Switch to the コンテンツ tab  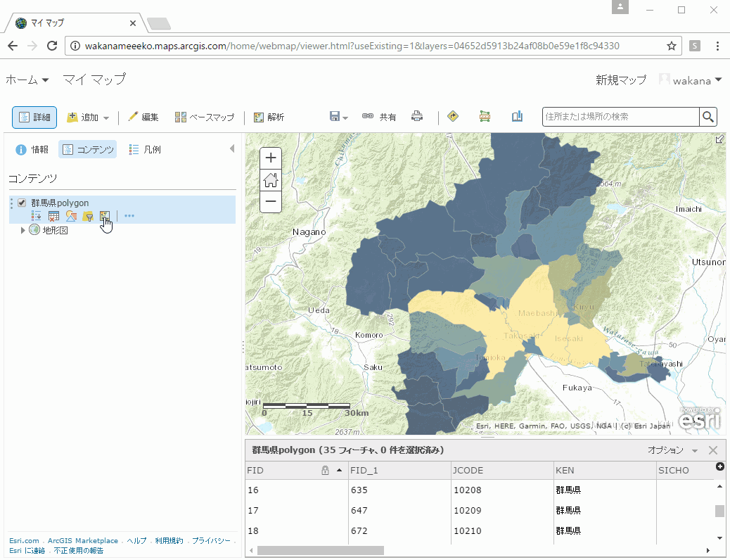87,150
